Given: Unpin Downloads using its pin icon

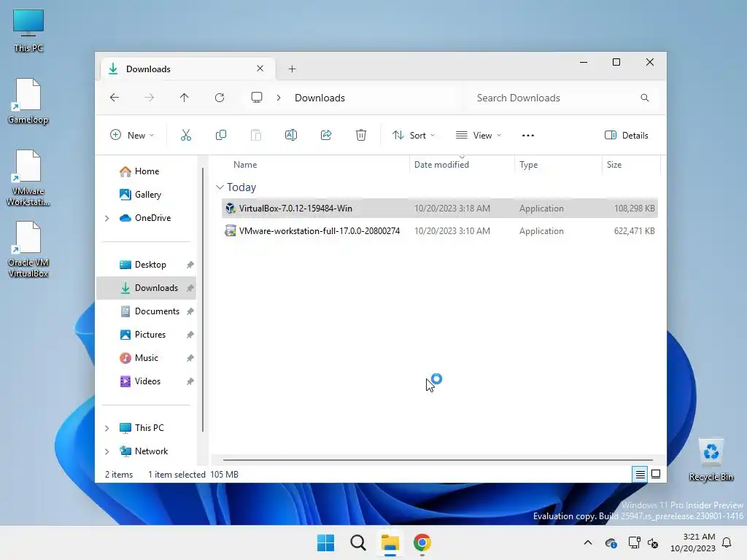Looking at the screenshot, I should click(190, 287).
